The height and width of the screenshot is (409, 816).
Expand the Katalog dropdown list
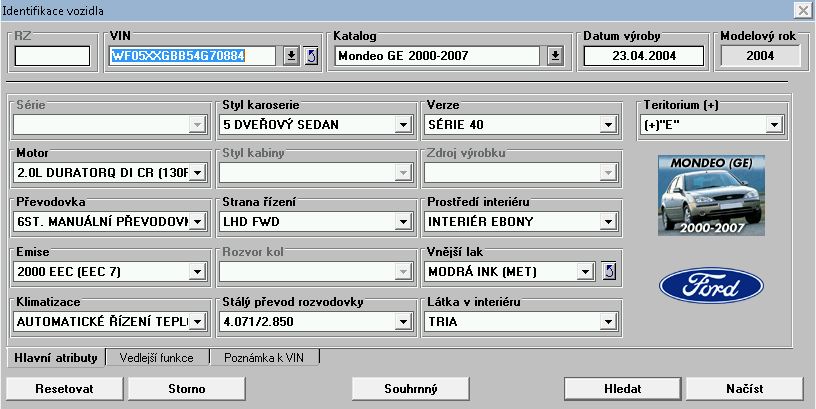click(555, 55)
